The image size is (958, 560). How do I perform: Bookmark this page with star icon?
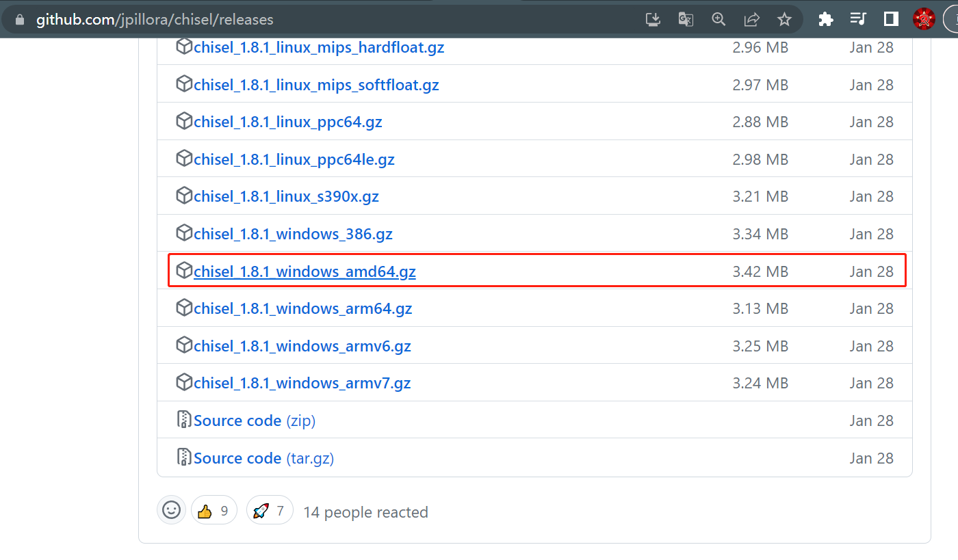pos(784,19)
